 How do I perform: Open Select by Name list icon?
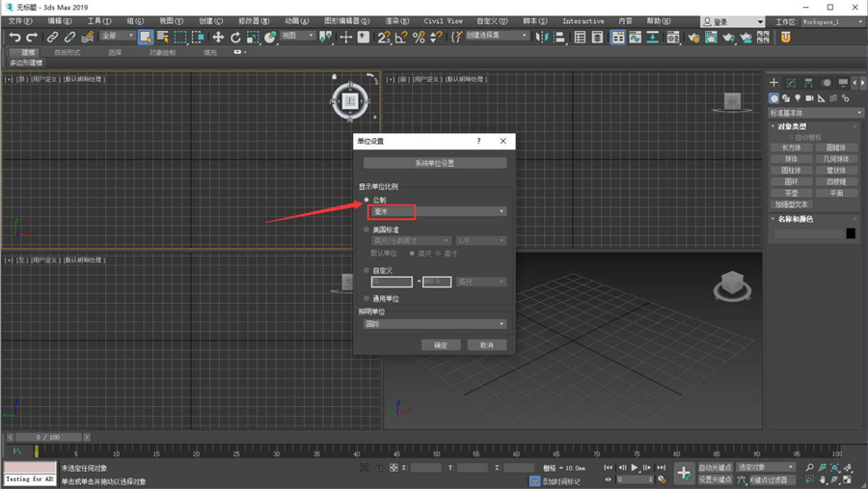coord(163,37)
